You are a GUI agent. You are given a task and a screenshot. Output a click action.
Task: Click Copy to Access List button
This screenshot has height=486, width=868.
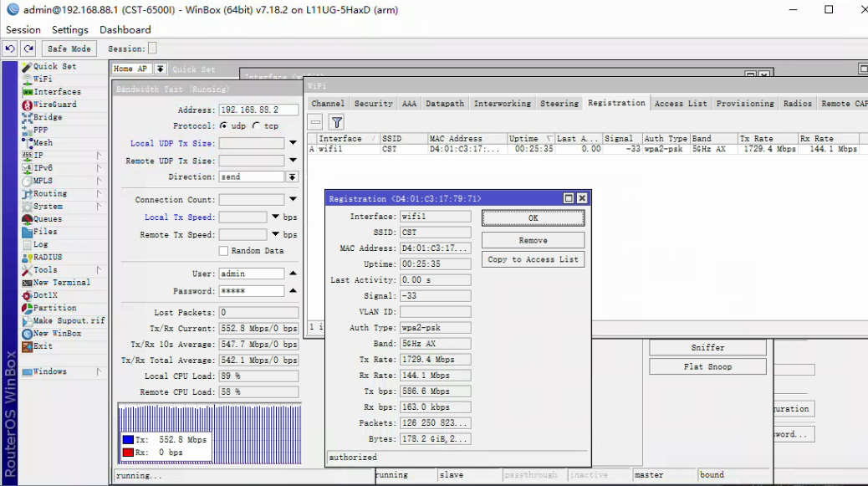click(x=533, y=259)
